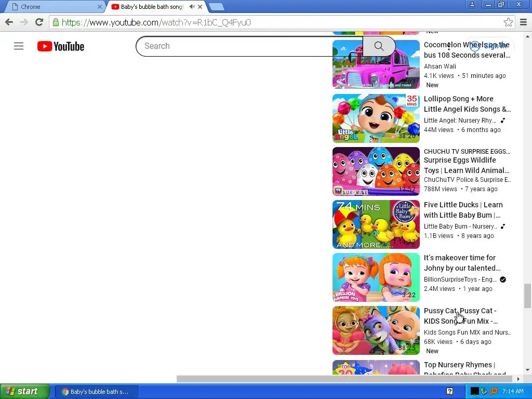The height and width of the screenshot is (399, 532).
Task: Click the black square system tray icon
Action: [x=474, y=392]
